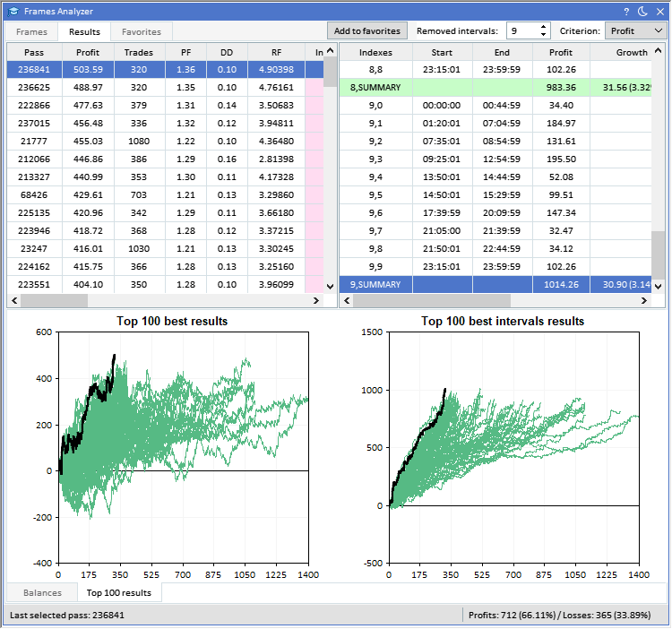Click Top 100 best results chart

coord(184,447)
